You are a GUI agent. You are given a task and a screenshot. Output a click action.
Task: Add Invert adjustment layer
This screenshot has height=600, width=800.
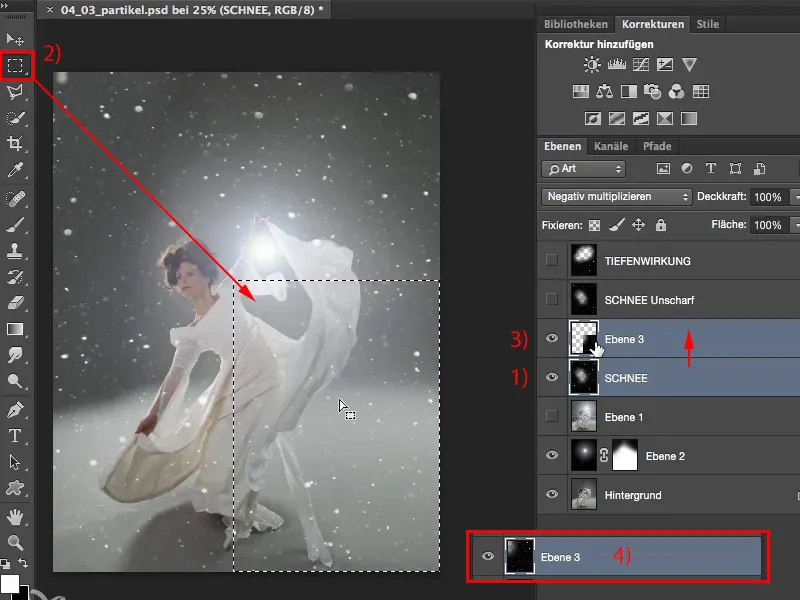pos(592,119)
